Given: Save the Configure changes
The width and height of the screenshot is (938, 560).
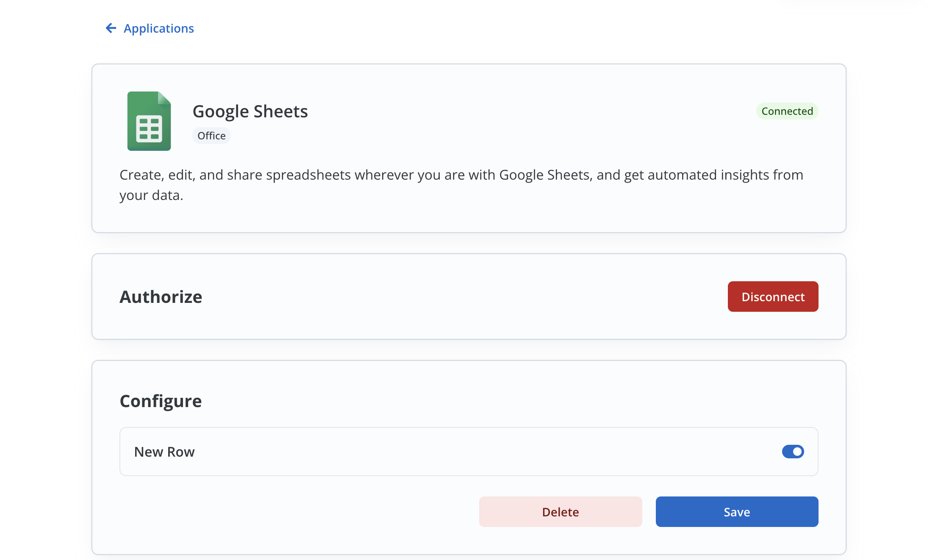Looking at the screenshot, I should (736, 511).
